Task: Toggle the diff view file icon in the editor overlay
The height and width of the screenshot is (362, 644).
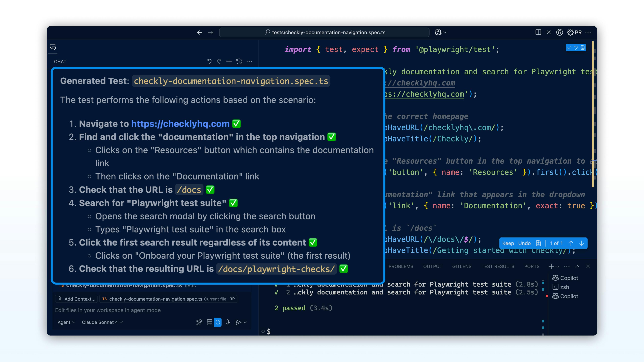Action: pos(583,48)
